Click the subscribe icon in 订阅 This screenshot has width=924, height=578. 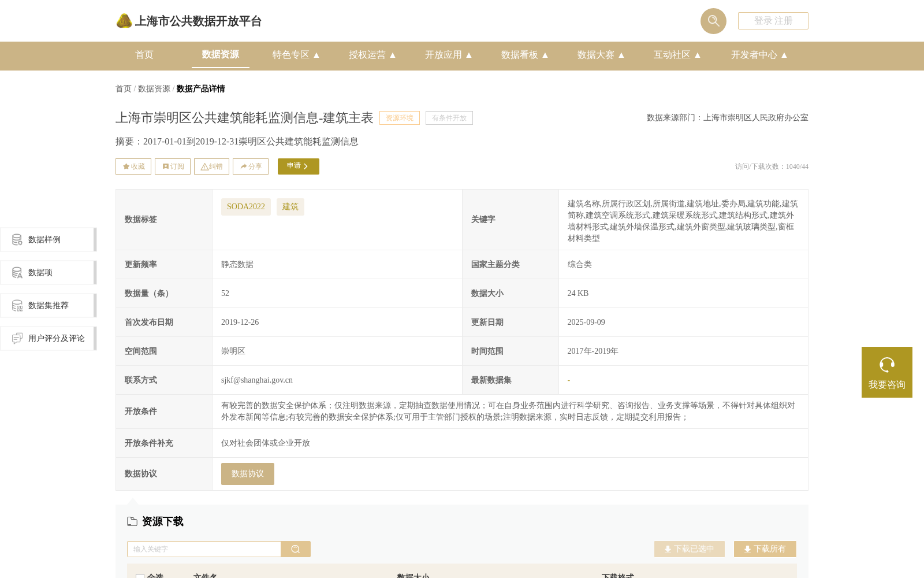[x=166, y=166]
